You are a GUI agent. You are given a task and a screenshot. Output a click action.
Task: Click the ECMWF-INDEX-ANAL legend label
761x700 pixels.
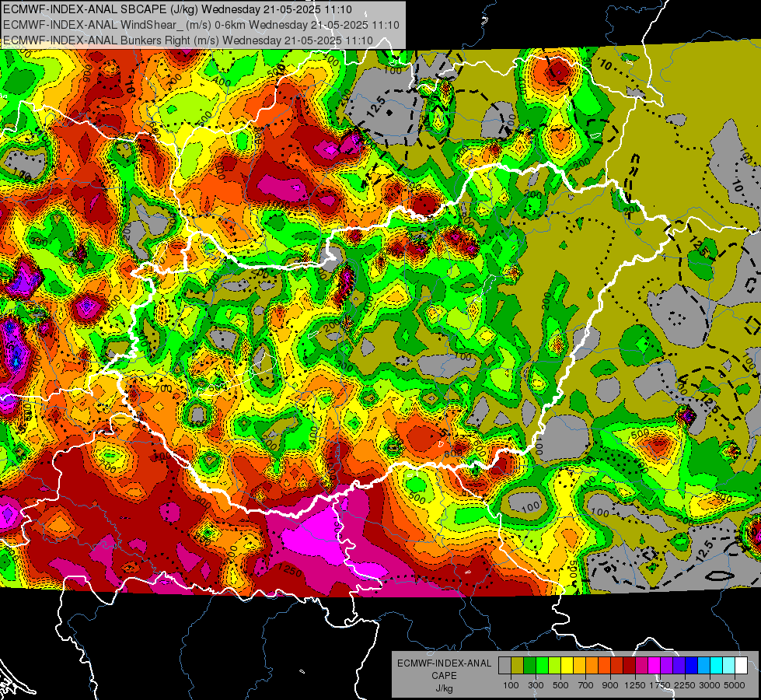click(x=444, y=663)
